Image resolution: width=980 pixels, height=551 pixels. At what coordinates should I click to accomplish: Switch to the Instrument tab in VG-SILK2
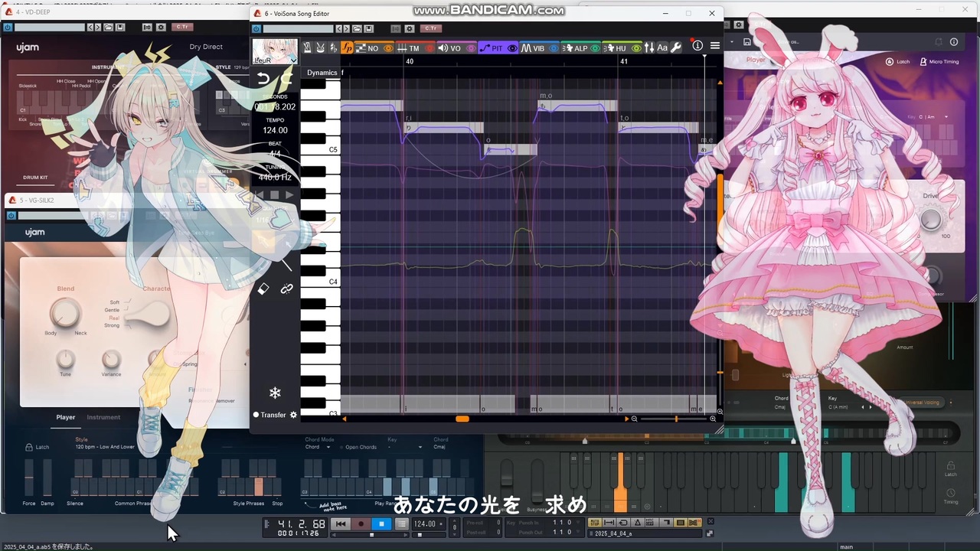[x=103, y=417]
